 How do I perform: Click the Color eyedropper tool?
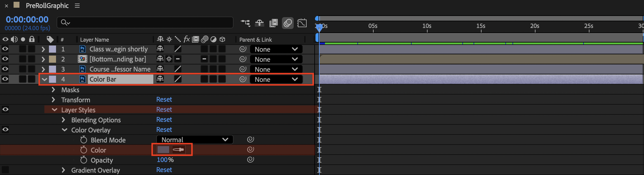point(178,150)
